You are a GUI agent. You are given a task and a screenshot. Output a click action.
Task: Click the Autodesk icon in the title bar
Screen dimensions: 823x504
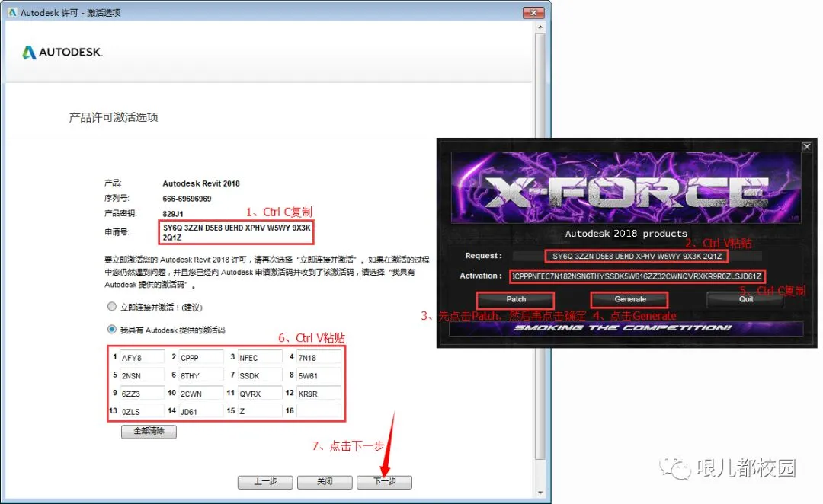(x=13, y=13)
